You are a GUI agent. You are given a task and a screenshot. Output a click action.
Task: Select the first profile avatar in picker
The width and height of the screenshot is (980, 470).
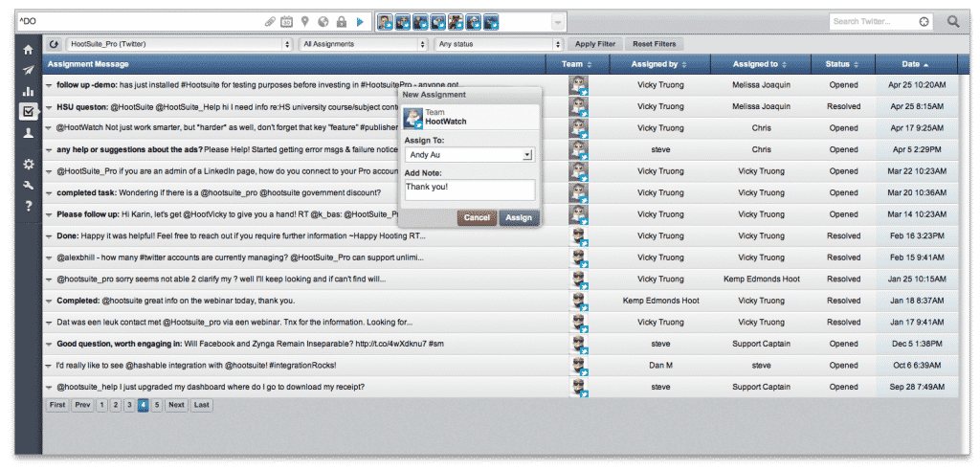[385, 23]
